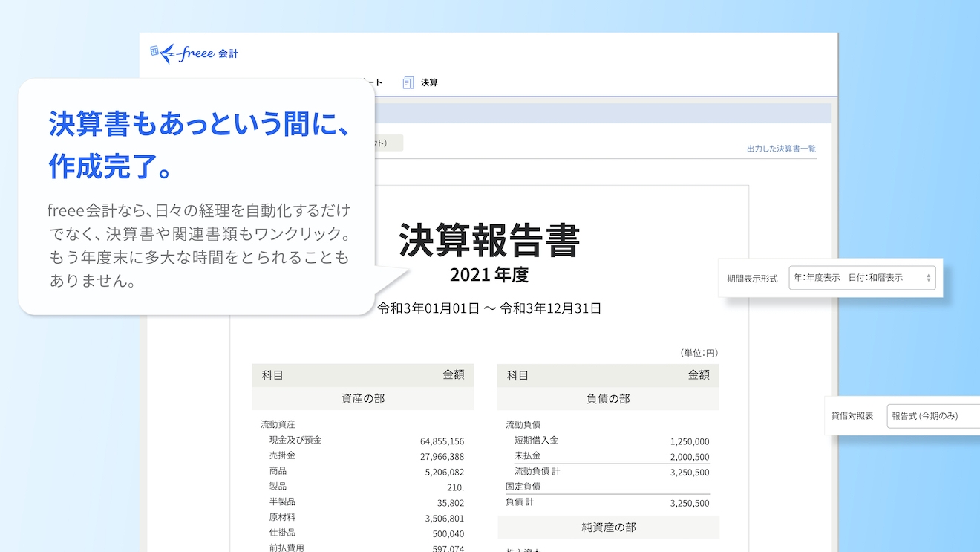The image size is (980, 552).
Task: Click the 負債 計 total label
Action: (x=520, y=502)
